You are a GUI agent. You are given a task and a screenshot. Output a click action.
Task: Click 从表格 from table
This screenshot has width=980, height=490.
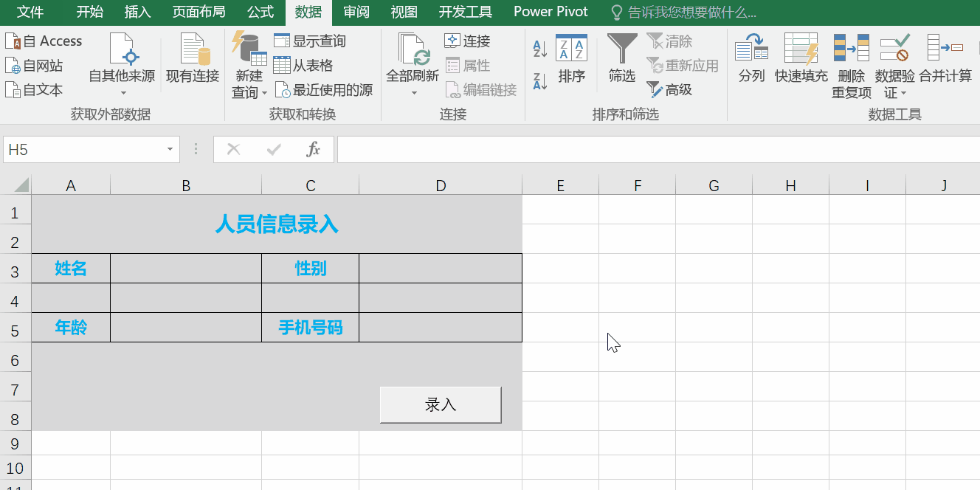[303, 66]
